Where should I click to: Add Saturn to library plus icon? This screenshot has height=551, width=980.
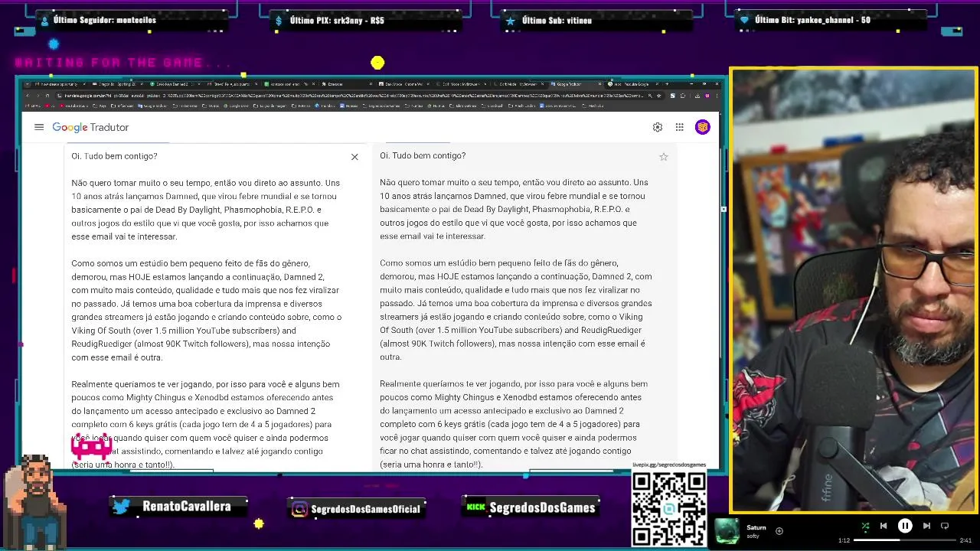click(779, 531)
